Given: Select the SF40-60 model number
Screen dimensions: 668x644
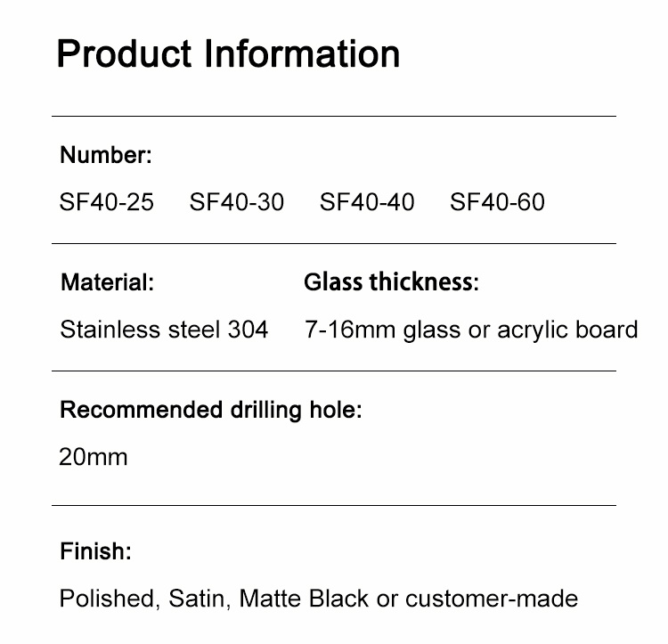Looking at the screenshot, I should [498, 202].
